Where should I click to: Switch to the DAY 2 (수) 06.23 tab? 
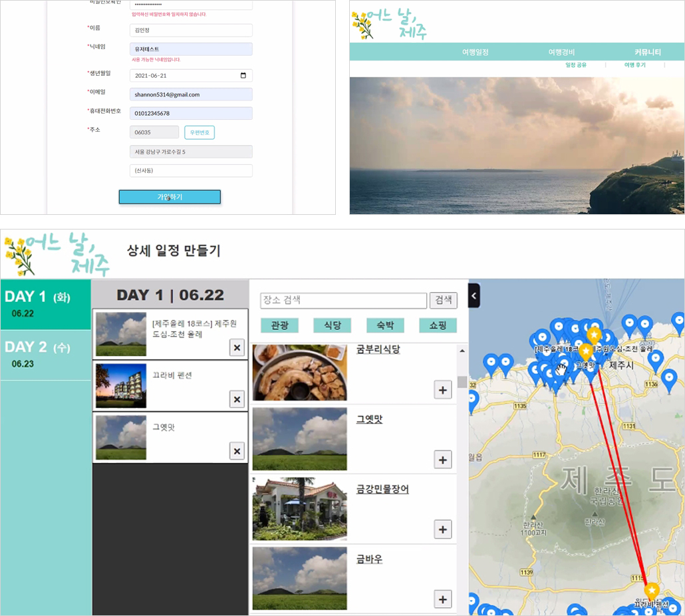point(46,355)
